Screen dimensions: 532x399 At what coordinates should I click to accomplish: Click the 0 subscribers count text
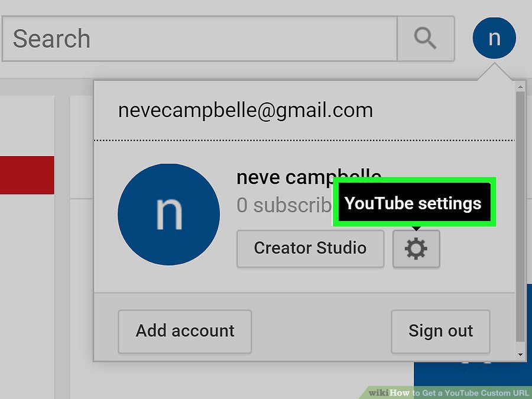point(284,205)
